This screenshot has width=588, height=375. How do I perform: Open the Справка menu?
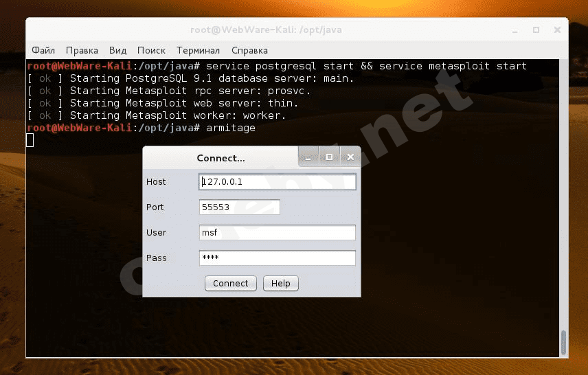tap(249, 50)
